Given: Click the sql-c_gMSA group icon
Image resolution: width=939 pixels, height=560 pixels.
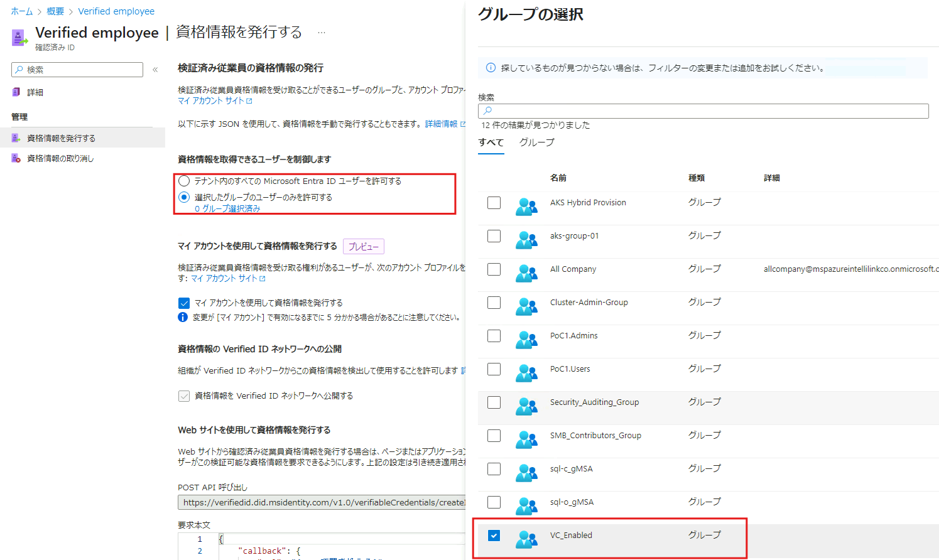Looking at the screenshot, I should tap(526, 473).
